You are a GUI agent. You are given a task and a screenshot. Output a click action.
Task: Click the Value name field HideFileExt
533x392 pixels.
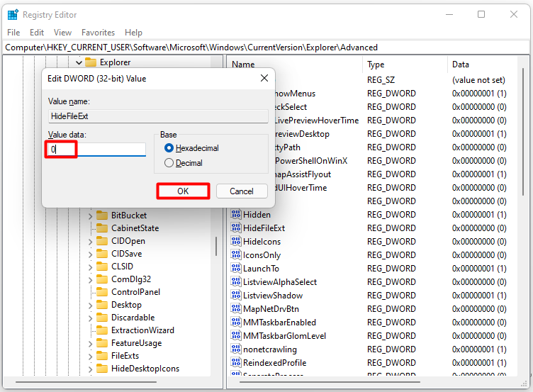tap(158, 116)
